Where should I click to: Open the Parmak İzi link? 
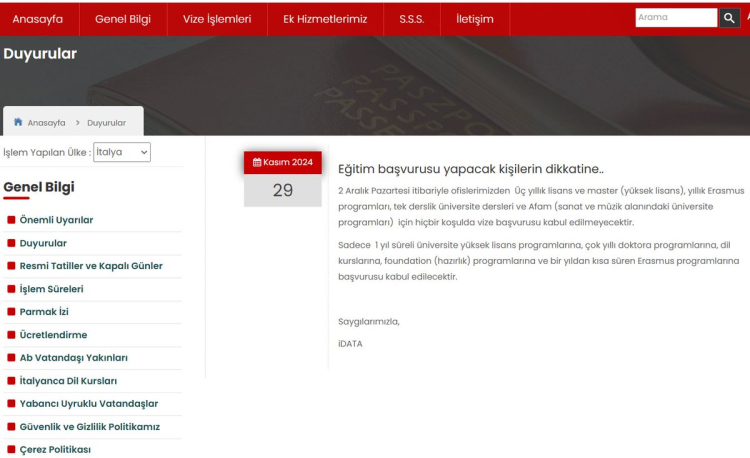(x=44, y=312)
